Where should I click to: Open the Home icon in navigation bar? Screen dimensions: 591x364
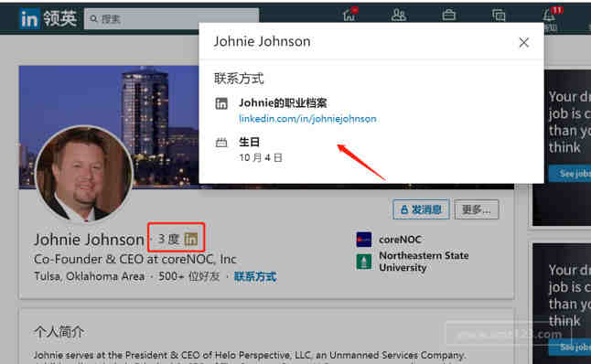point(349,15)
